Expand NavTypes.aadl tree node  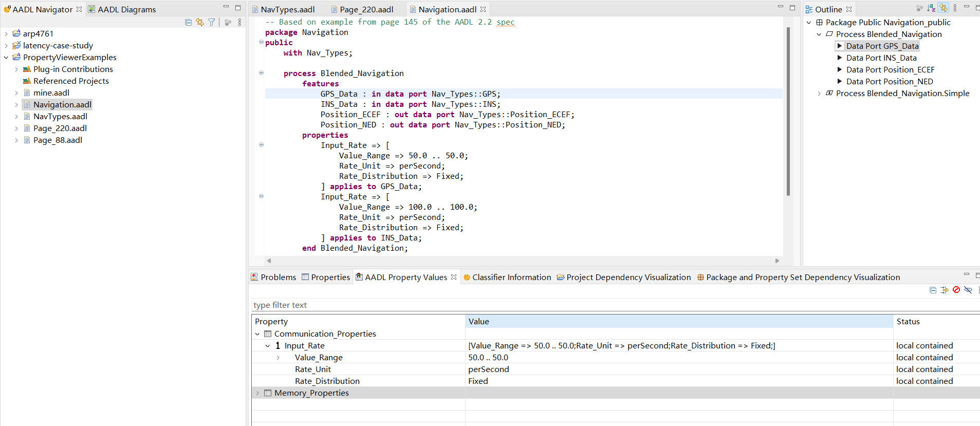(16, 117)
